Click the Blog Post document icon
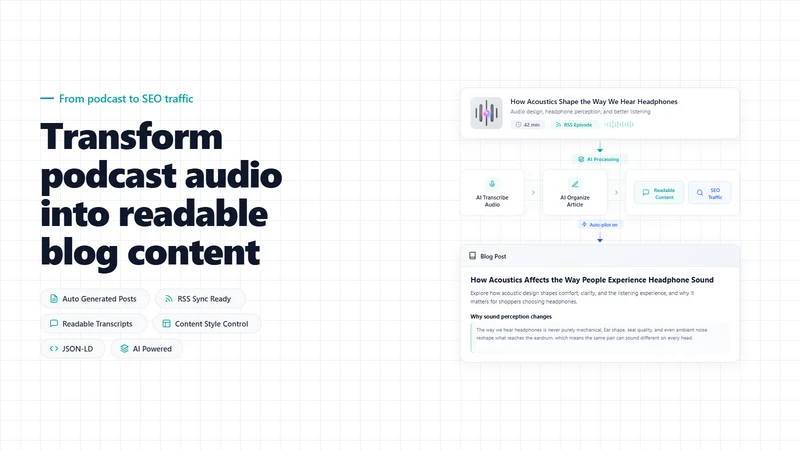Screen dimensions: 800x450 point(472,256)
